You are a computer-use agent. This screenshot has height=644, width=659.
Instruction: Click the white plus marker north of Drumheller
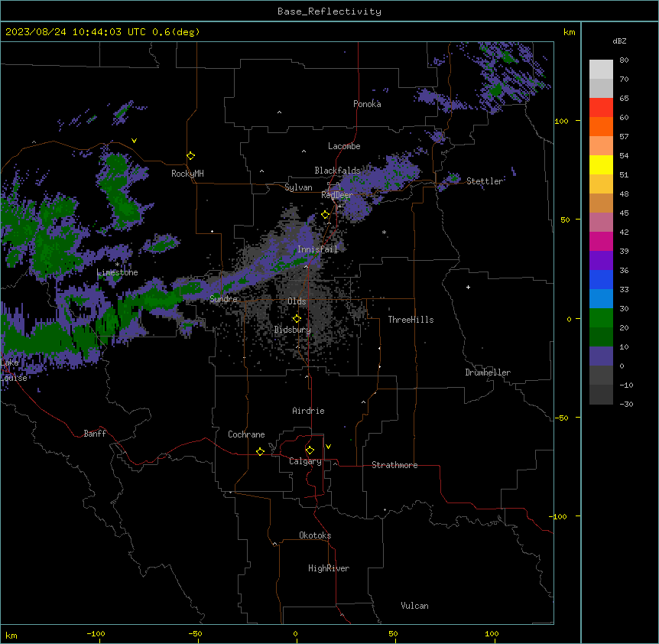pyautogui.click(x=468, y=287)
